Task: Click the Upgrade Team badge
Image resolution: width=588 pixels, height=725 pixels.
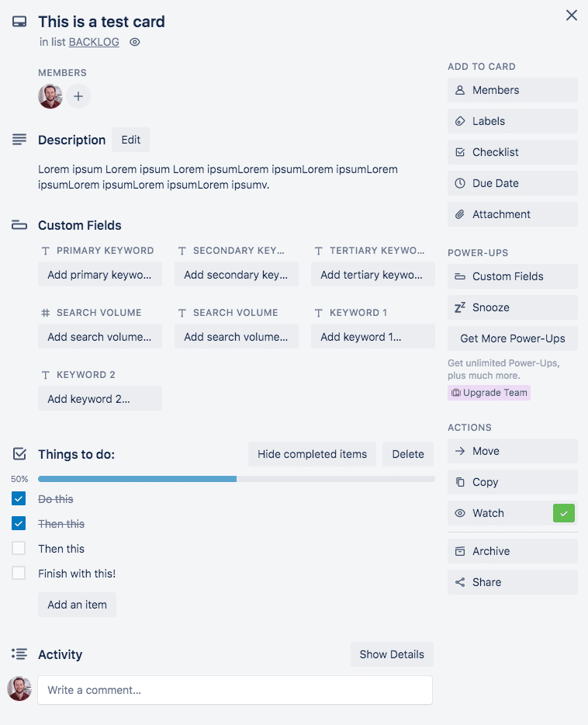Action: (489, 393)
